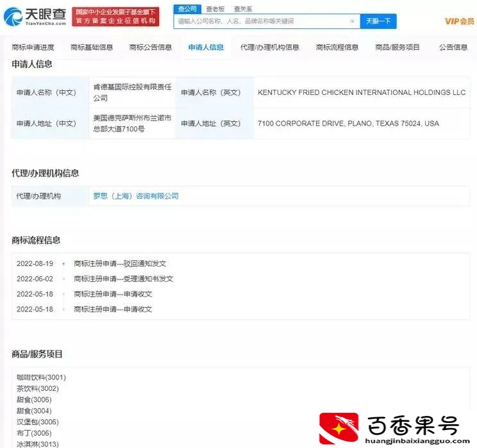This screenshot has width=477, height=448.
Task: Click the 申请人地址（中文） label cell
Action: click(x=50, y=124)
